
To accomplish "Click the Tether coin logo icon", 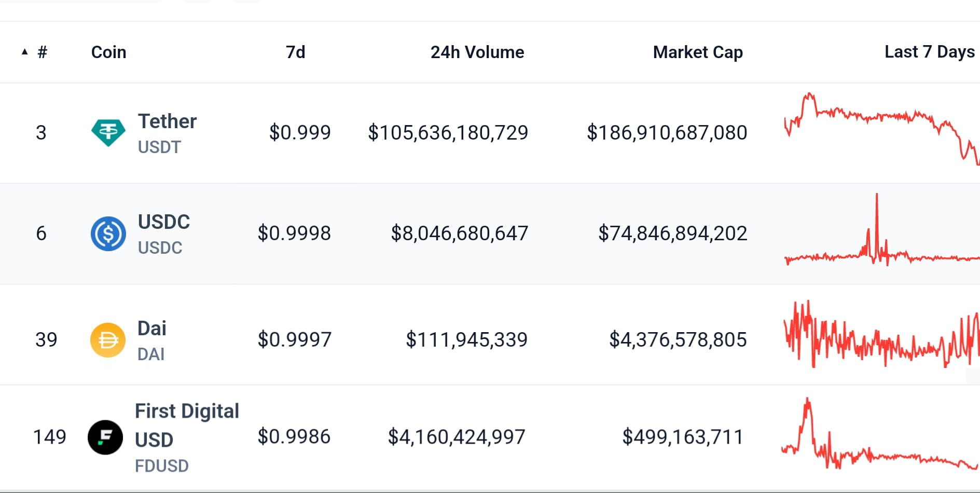I will pos(108,132).
